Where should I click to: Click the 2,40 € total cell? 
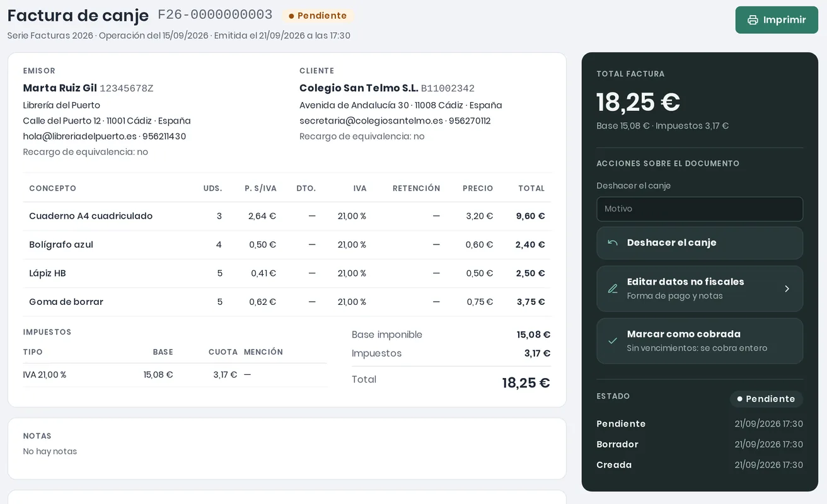[530, 244]
